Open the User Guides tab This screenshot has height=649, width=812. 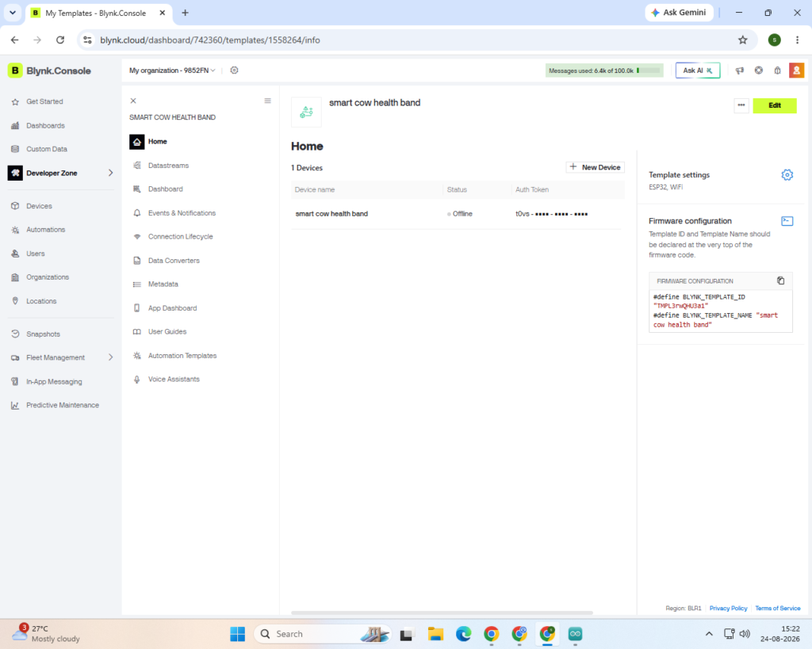point(167,332)
